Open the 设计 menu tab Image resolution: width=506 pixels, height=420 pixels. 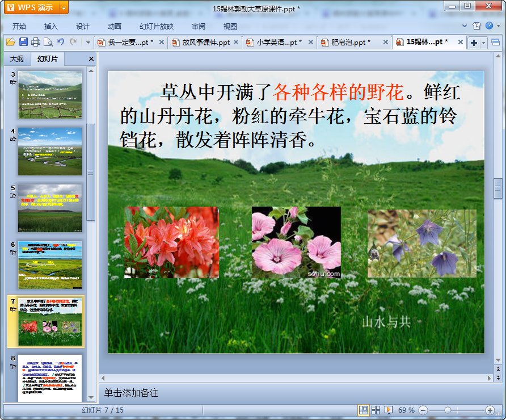83,27
